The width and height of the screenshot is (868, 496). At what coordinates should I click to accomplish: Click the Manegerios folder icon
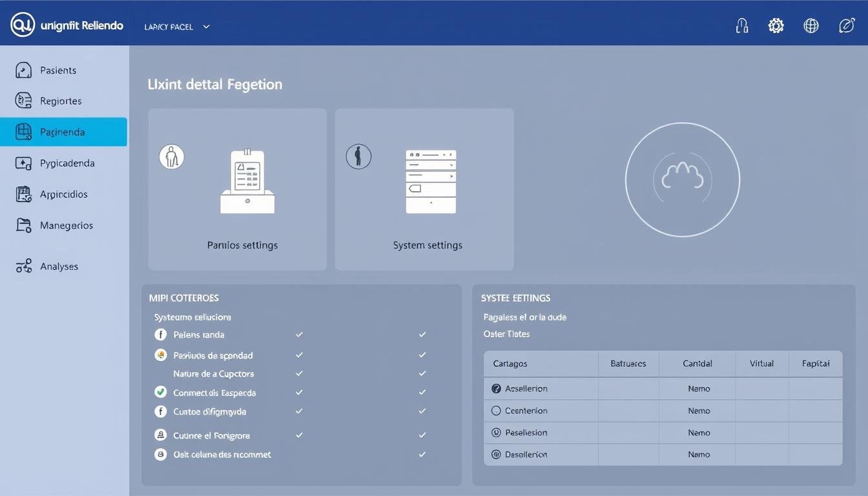(x=23, y=225)
